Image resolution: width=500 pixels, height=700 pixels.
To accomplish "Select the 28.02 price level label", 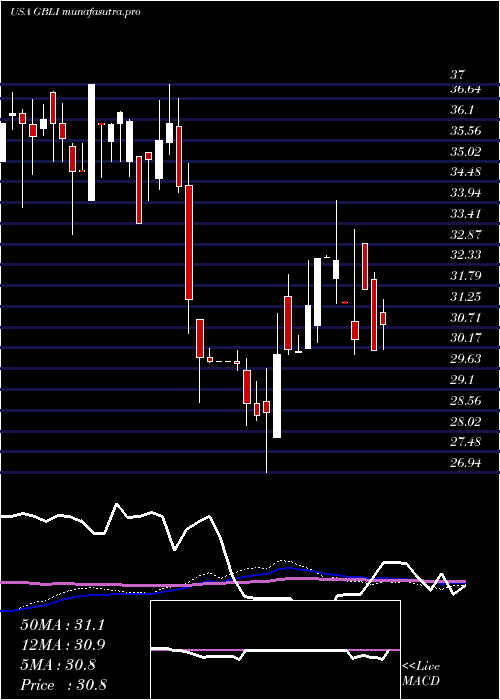I will (466, 421).
